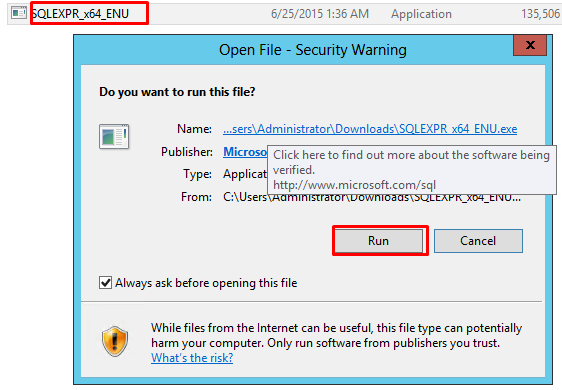Click the From path text C:\Users\Administrator
The height and width of the screenshot is (390, 562).
372,198
